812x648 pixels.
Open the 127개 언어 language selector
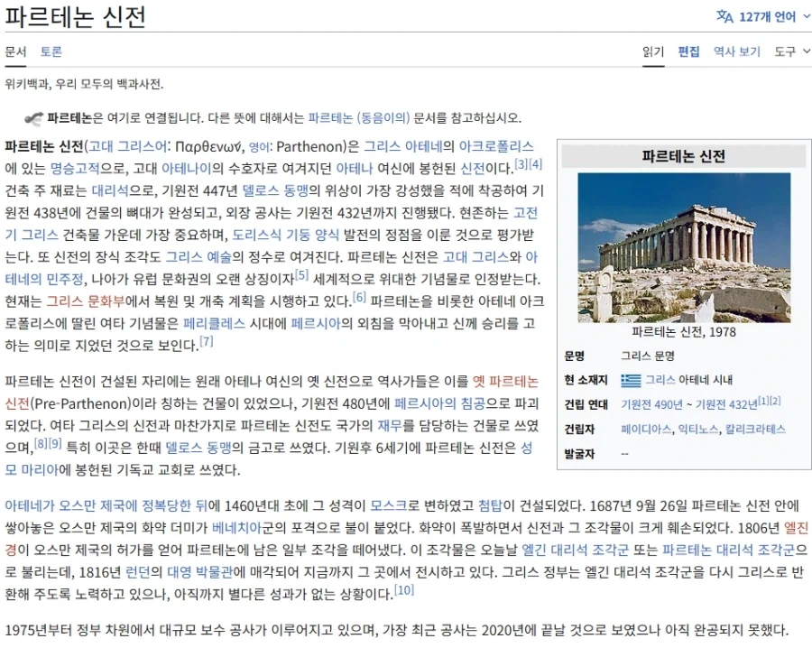pos(762,16)
